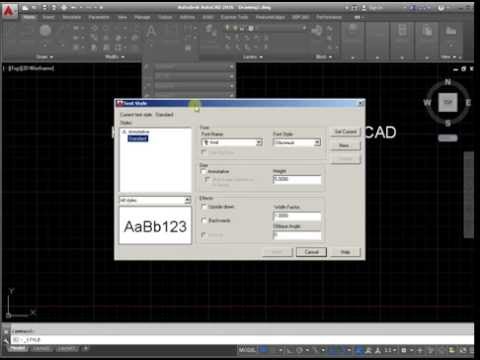Image resolution: width=480 pixels, height=360 pixels.
Task: Click the Width Factor input field
Action: [x=297, y=216]
